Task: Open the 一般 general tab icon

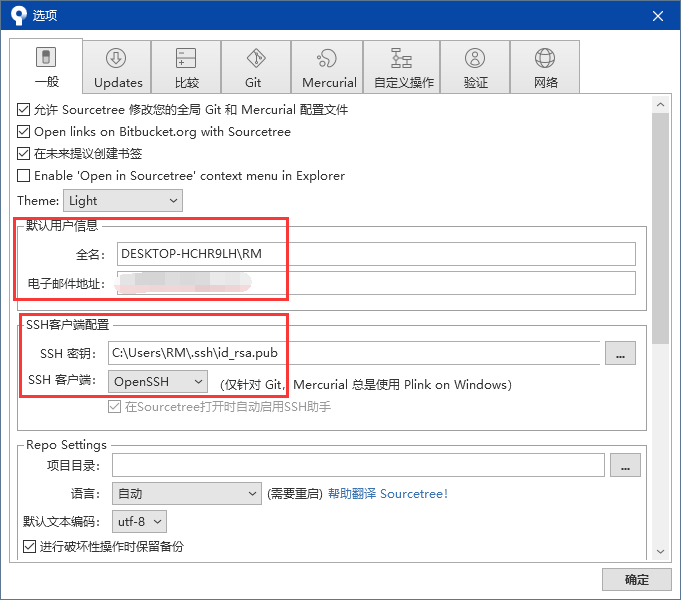Action: tap(46, 57)
